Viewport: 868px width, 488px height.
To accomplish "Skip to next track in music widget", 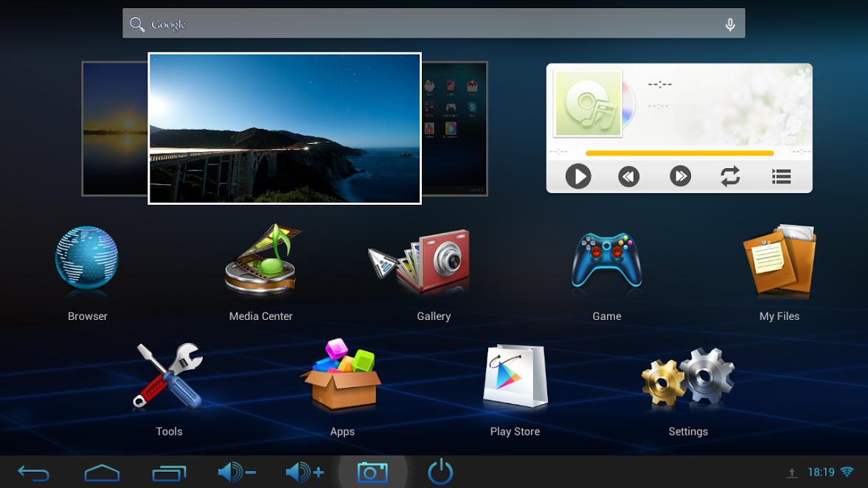I will [680, 177].
